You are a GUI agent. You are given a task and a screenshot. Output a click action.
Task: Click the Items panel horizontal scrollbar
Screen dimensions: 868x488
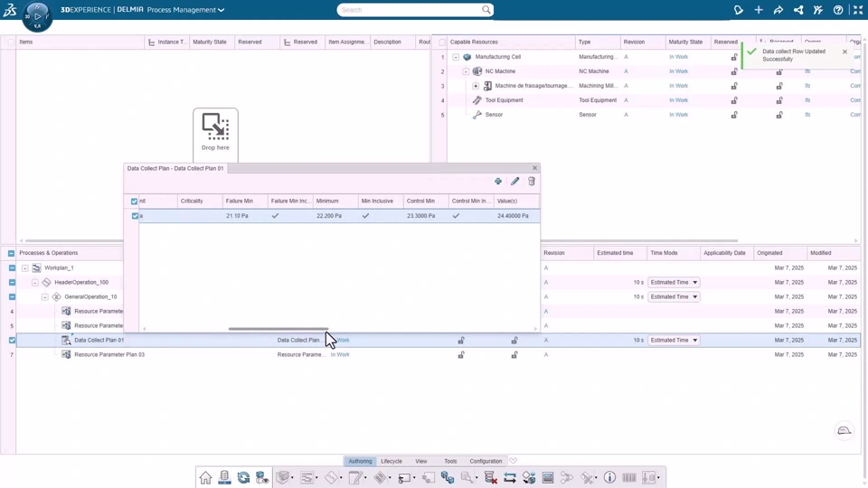(74, 240)
